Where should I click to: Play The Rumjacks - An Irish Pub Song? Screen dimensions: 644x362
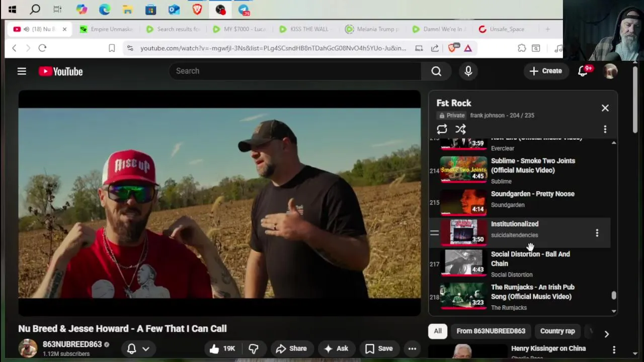click(x=532, y=292)
